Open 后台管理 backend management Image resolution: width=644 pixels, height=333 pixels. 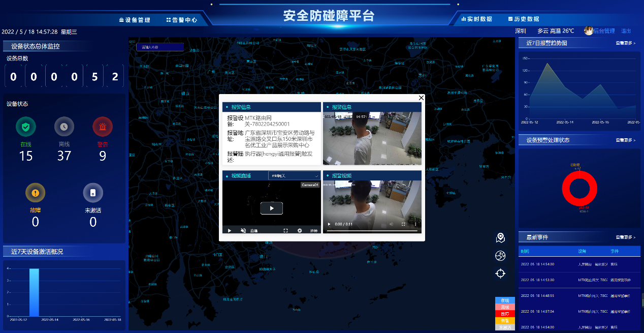604,31
